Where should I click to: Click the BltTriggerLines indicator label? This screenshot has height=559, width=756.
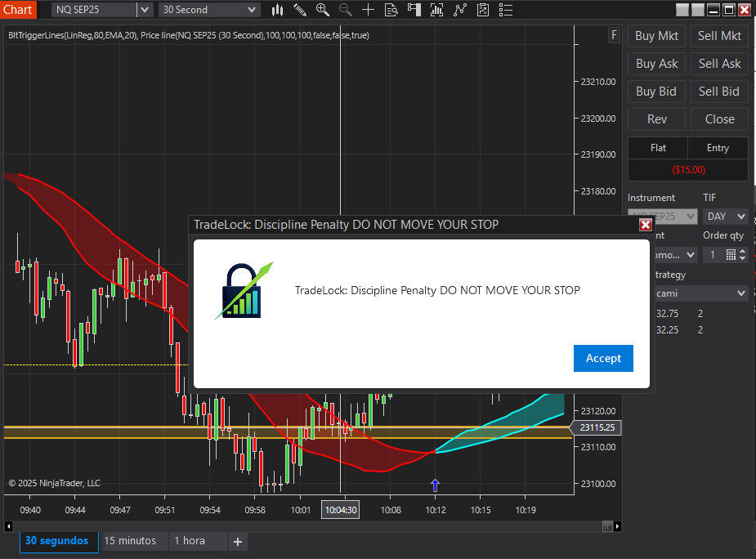tap(73, 35)
